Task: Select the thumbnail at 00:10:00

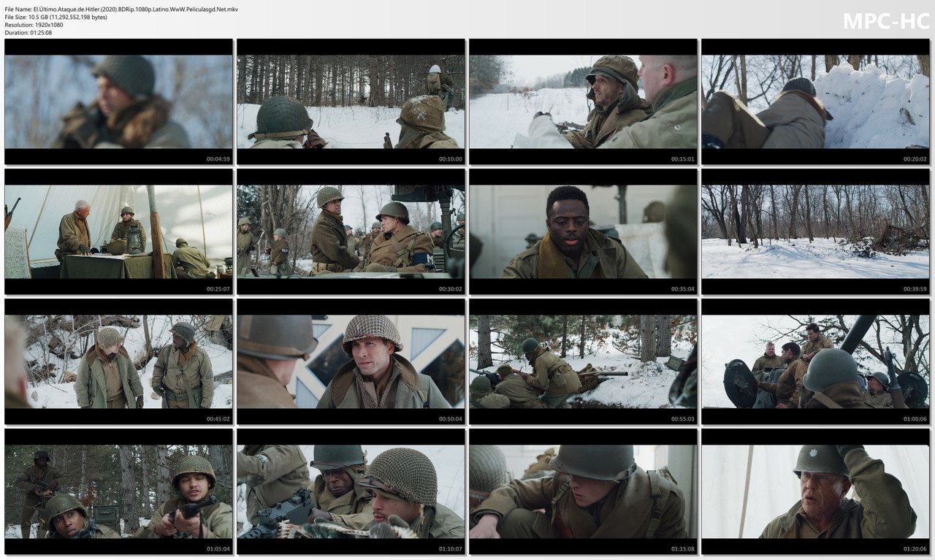Action: (x=351, y=101)
